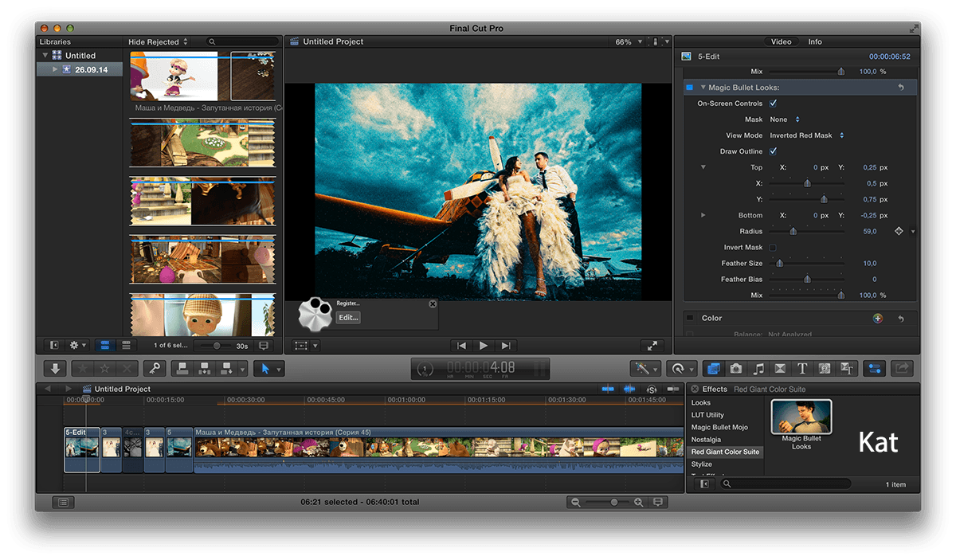The image size is (956, 560).
Task: Disable Magic Bullet Looks effect blue checkbox
Action: pos(690,88)
